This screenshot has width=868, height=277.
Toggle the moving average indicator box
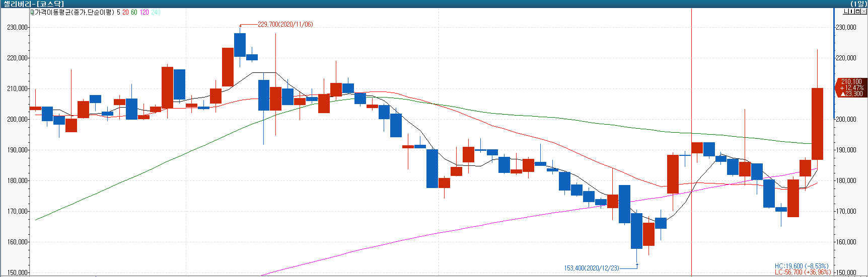pyautogui.click(x=32, y=12)
